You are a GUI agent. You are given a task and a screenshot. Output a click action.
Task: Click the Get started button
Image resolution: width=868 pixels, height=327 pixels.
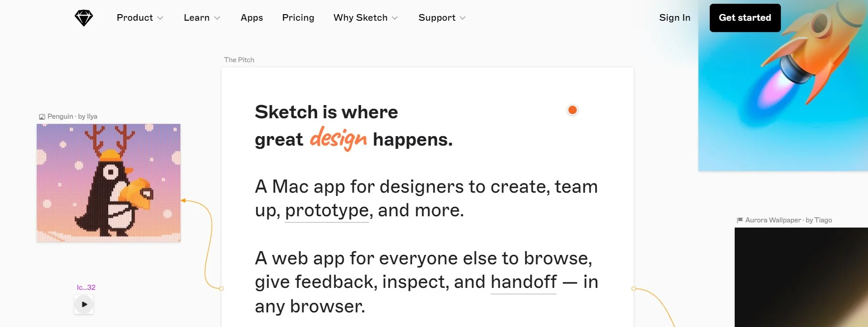coord(745,18)
